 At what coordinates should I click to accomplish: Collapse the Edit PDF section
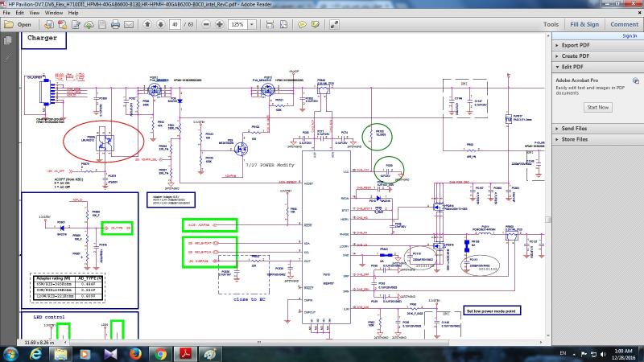tap(597, 67)
